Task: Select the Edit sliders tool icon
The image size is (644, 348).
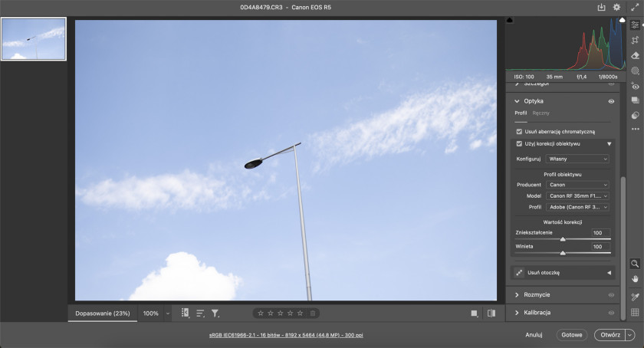Action: point(635,25)
